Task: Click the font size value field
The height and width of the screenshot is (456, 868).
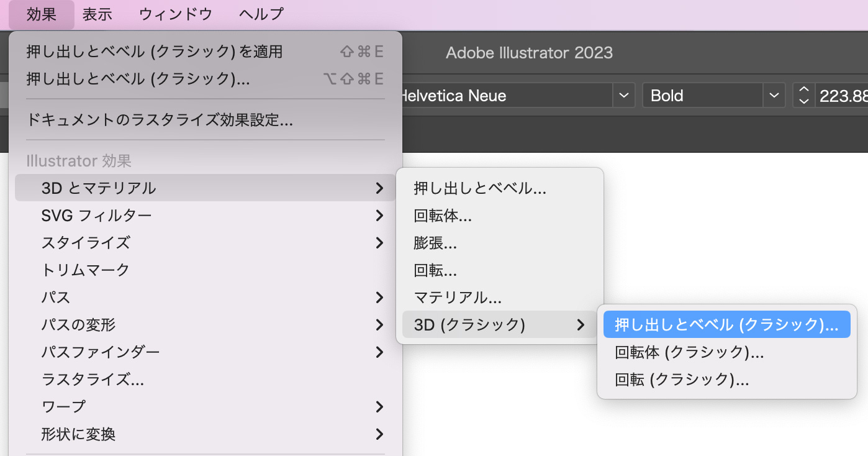Action: (842, 96)
